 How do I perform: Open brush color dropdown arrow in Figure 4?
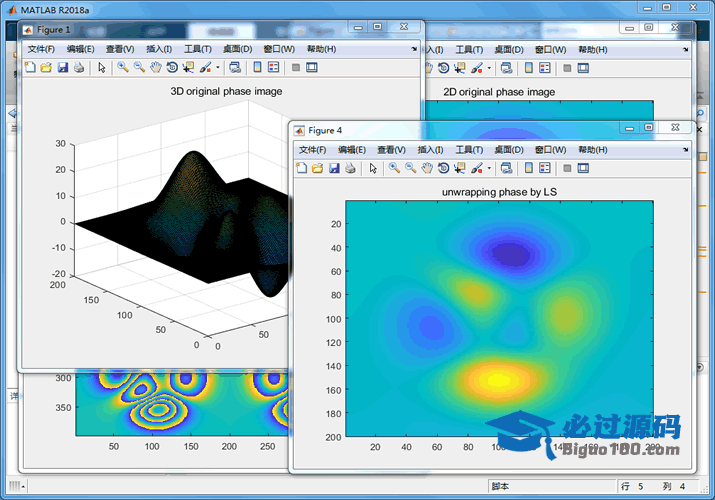(489, 168)
